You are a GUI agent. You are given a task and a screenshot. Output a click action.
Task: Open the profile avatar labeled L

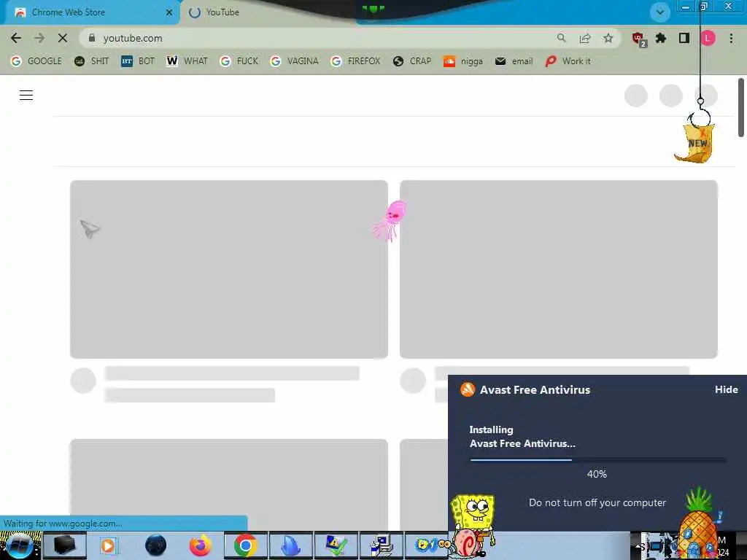click(x=708, y=38)
